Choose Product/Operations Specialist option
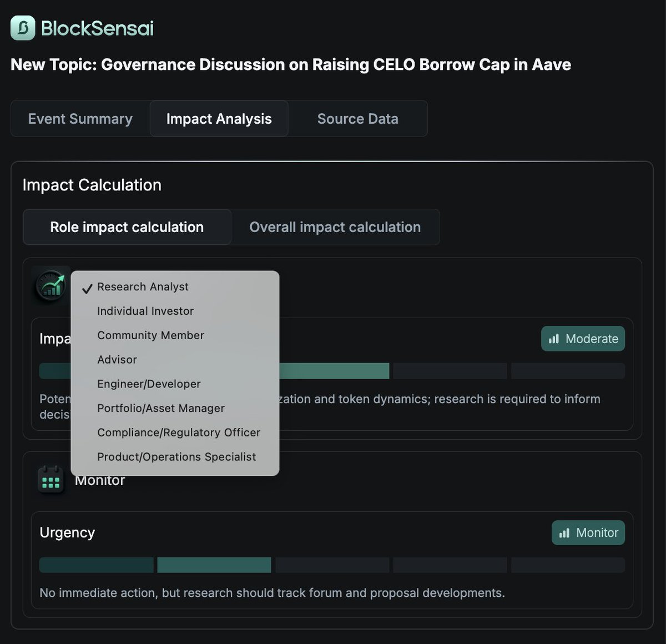Viewport: 666px width, 644px height. point(175,457)
